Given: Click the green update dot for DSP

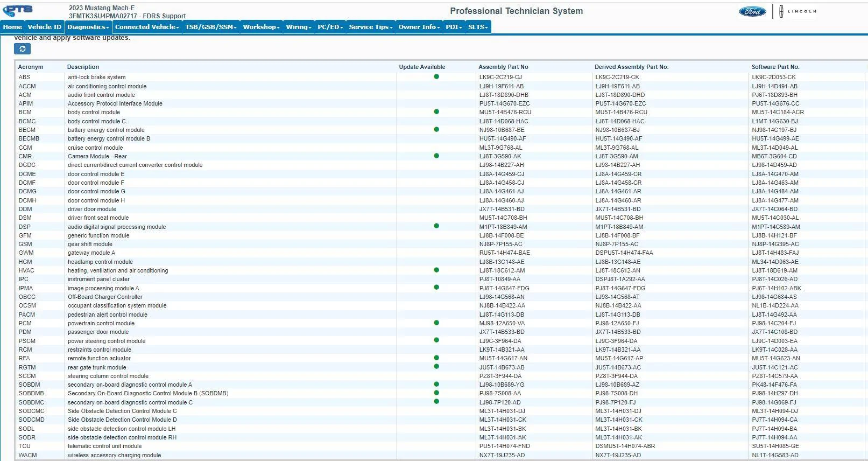Looking at the screenshot, I should [x=436, y=226].
